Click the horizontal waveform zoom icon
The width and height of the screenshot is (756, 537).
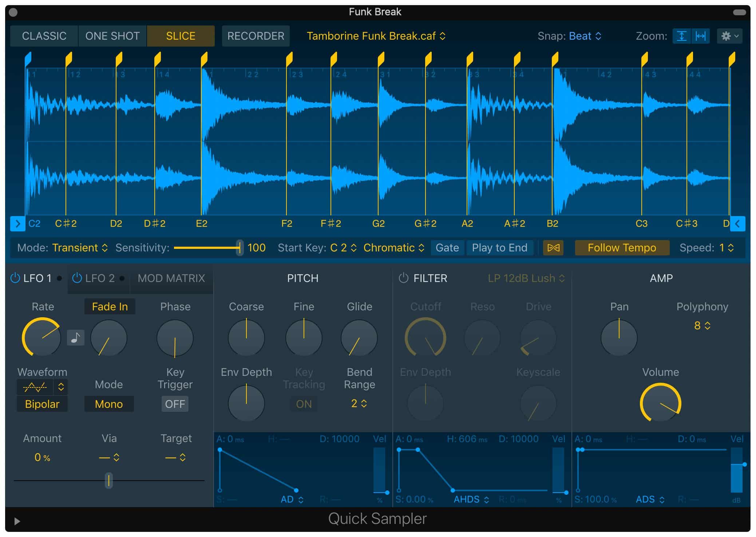(x=702, y=36)
